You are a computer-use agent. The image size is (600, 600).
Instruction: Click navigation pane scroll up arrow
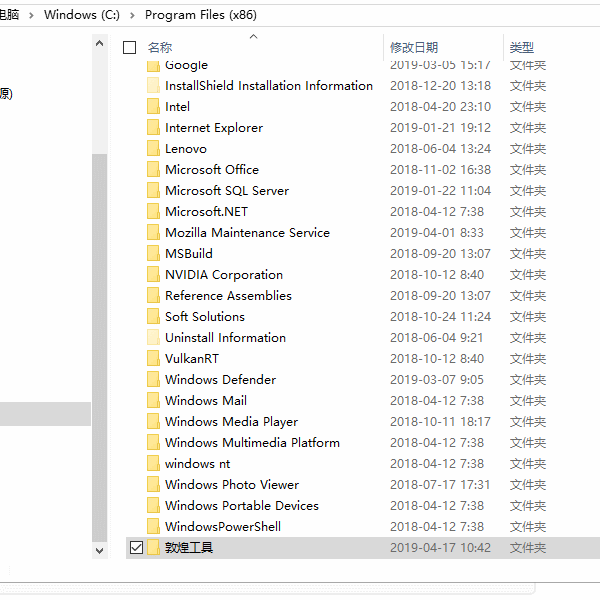pos(99,43)
